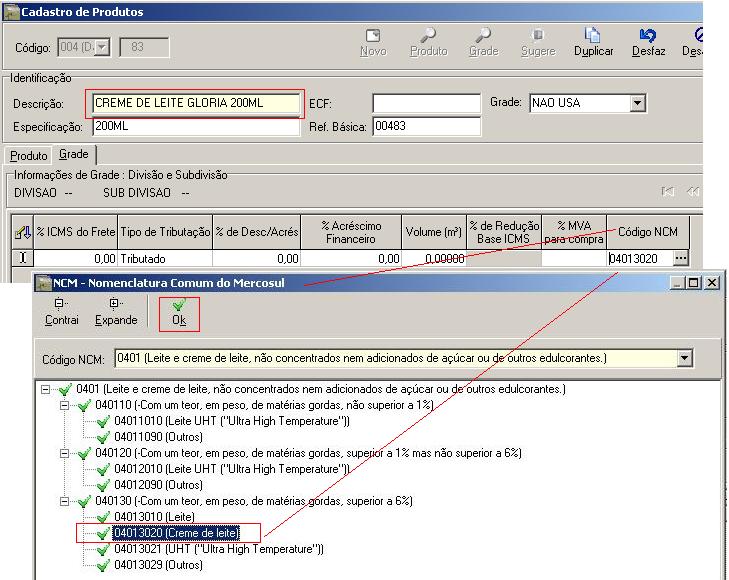
Task: Toggle checkmark for 04011010 Leite UHT
Action: tap(103, 422)
